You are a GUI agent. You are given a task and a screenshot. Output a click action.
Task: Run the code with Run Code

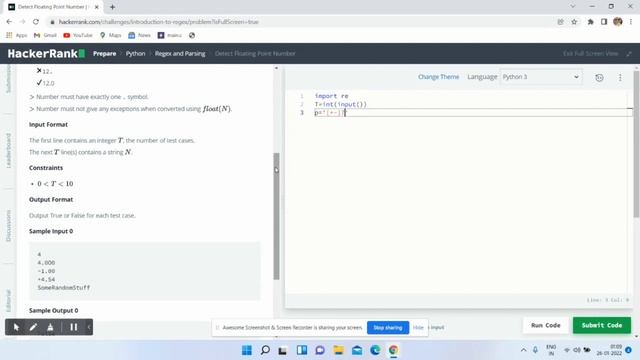coord(545,325)
